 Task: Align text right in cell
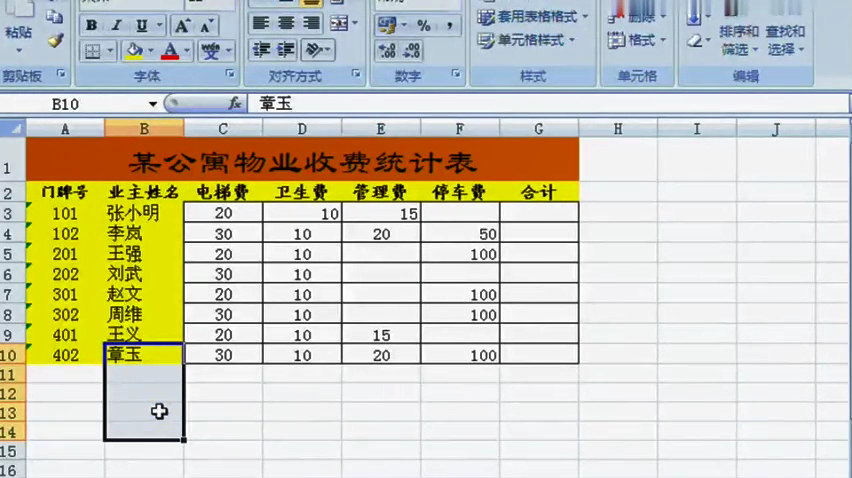(311, 23)
